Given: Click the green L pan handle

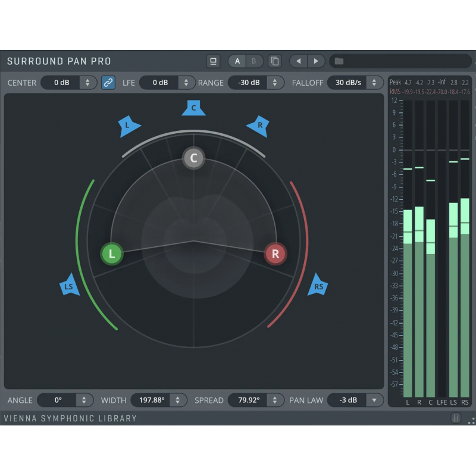Looking at the screenshot, I should [x=111, y=254].
